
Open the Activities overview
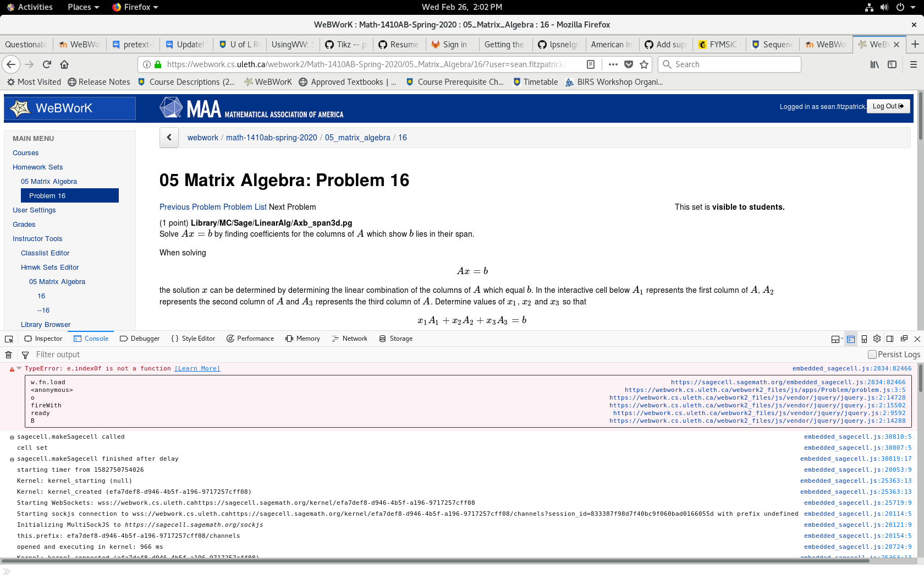[x=29, y=7]
